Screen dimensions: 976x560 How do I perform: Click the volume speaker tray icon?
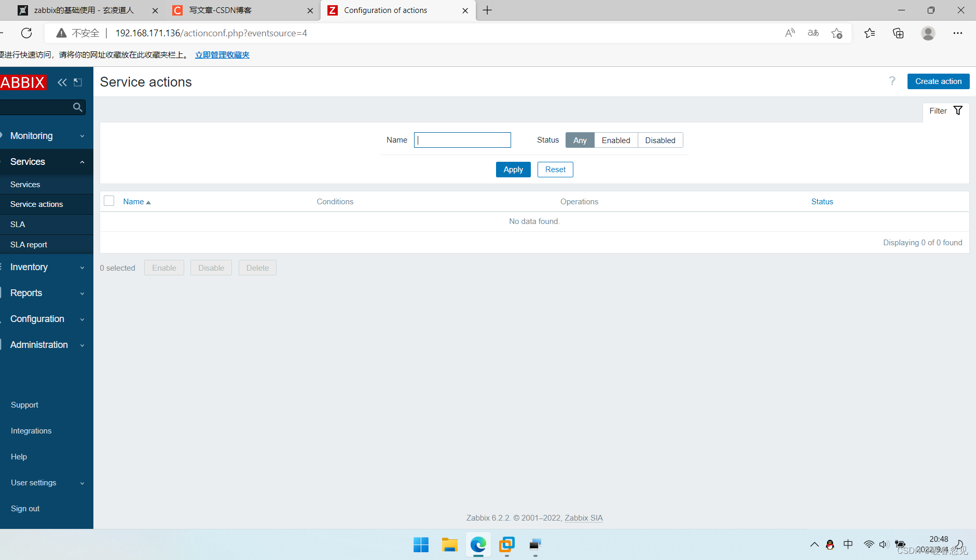pos(884,544)
